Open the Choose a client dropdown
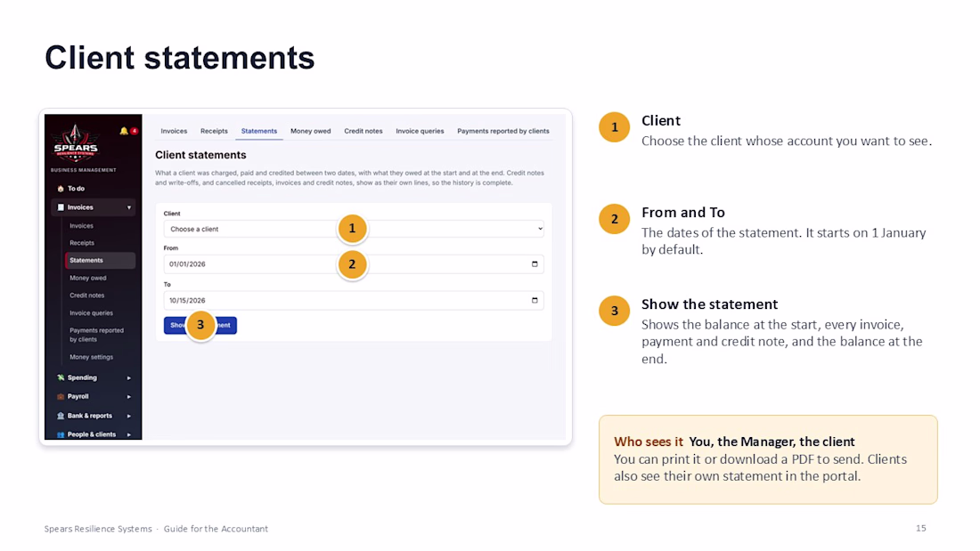980x551 pixels. click(354, 230)
